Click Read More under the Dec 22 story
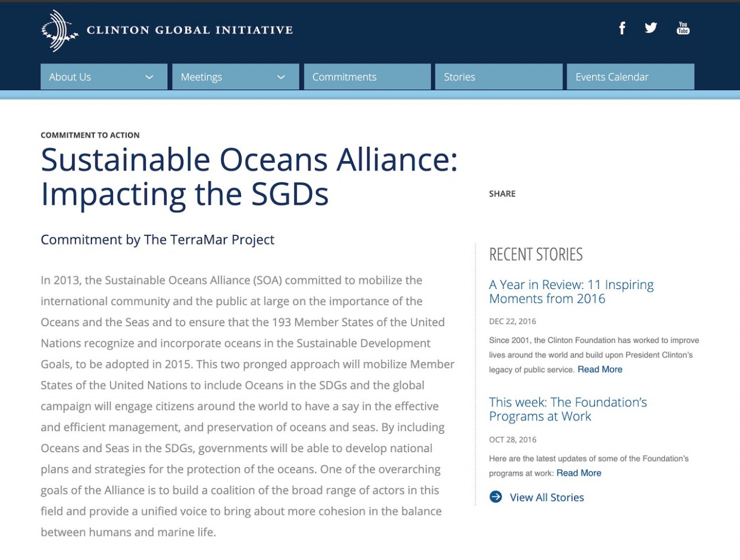 tap(600, 369)
